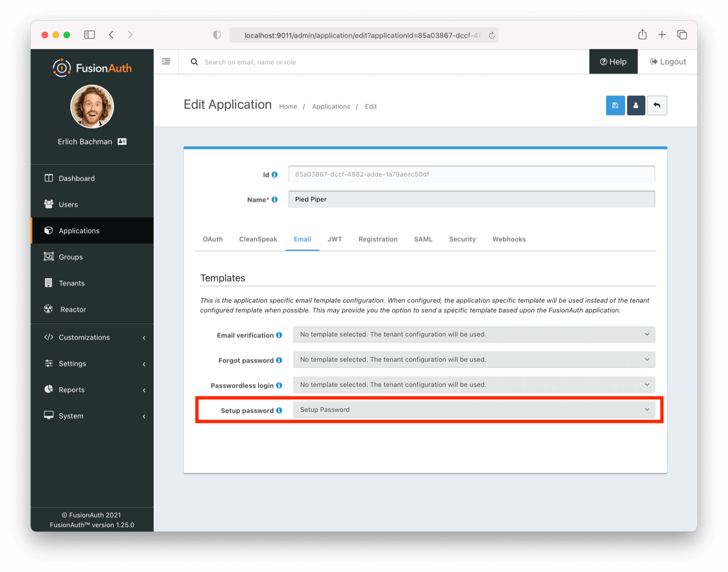Select the Email tab
This screenshot has height=572, width=728.
[x=302, y=239]
